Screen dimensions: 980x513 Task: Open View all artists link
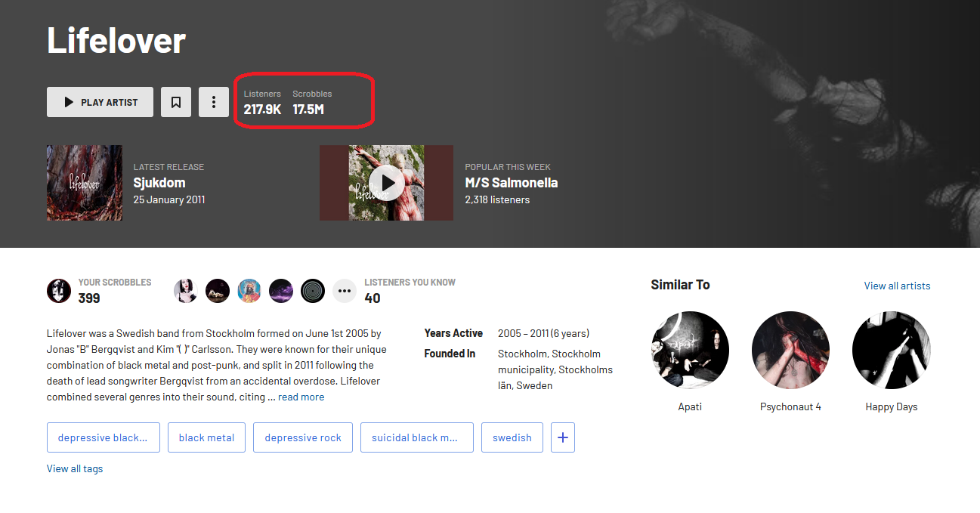[898, 286]
